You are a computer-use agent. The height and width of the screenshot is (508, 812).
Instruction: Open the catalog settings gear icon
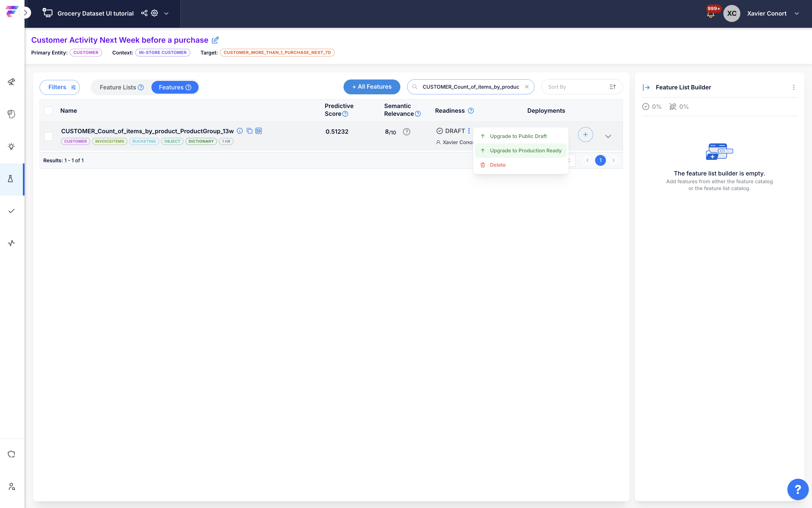coord(154,13)
